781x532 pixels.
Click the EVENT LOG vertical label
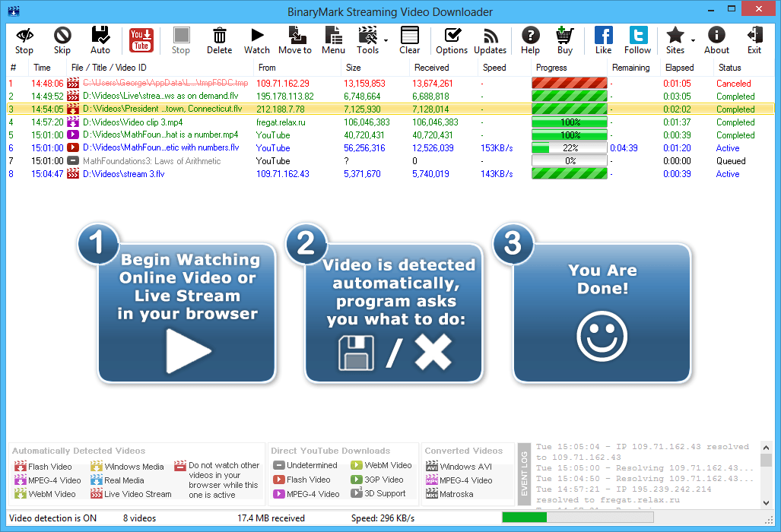coord(523,474)
